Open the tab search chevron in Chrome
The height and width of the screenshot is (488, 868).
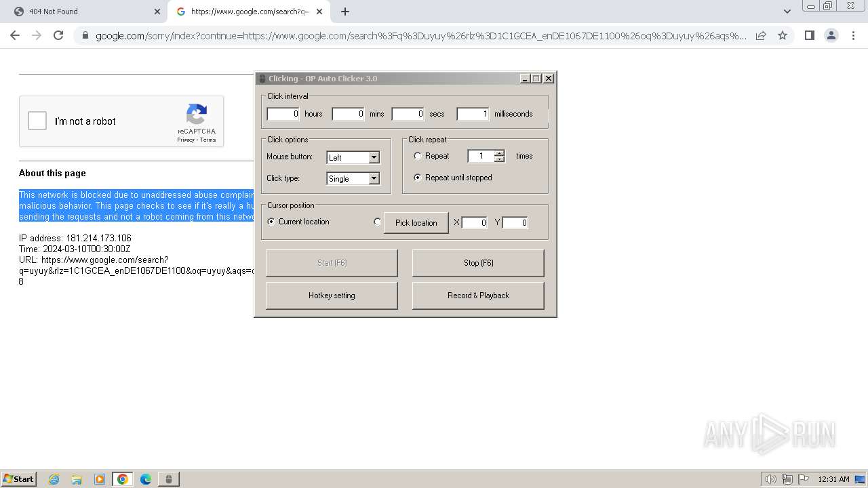click(787, 12)
